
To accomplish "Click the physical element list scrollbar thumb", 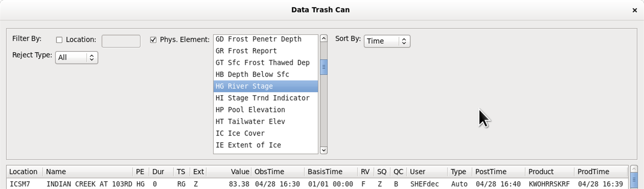I will coord(324,67).
